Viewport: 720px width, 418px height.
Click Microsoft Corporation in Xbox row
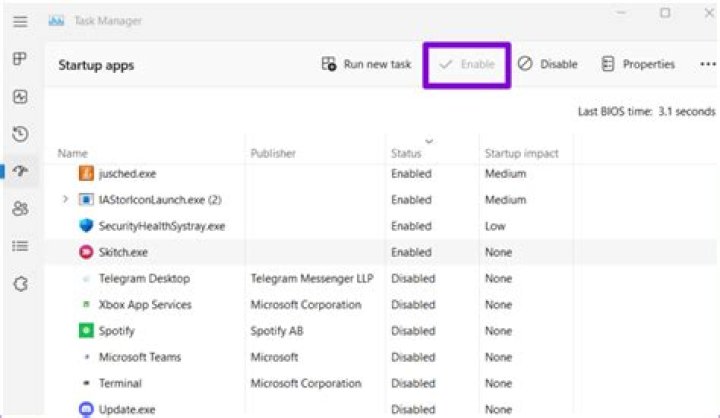coord(306,305)
